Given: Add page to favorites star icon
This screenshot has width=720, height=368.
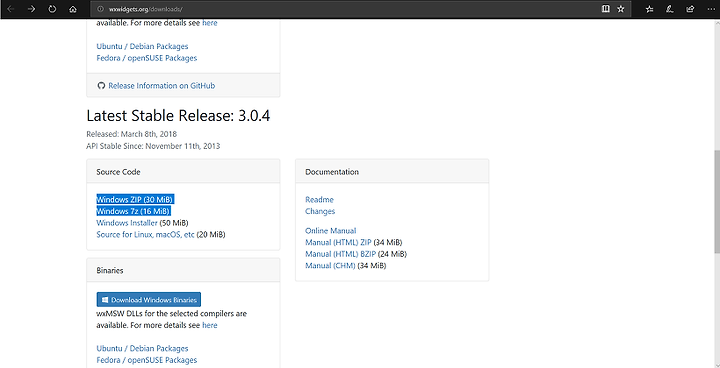Looking at the screenshot, I should click(x=621, y=9).
